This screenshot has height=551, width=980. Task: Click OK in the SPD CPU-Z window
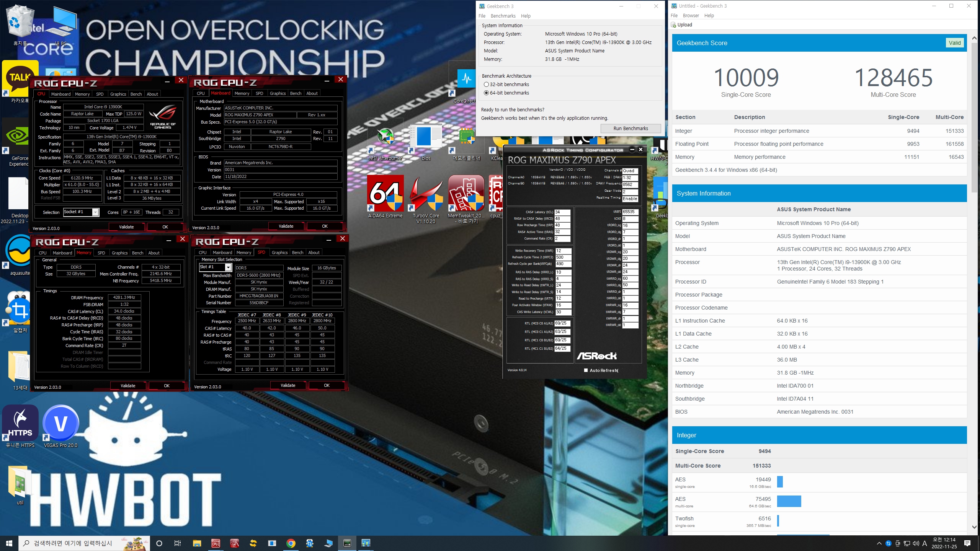click(327, 385)
